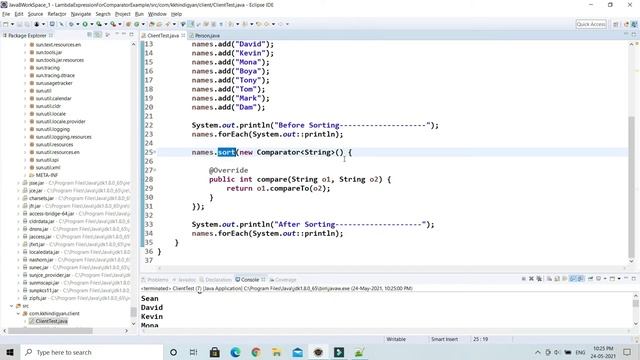
Task: Select ClientTest.java in Package Explorer
Action: tap(48, 321)
